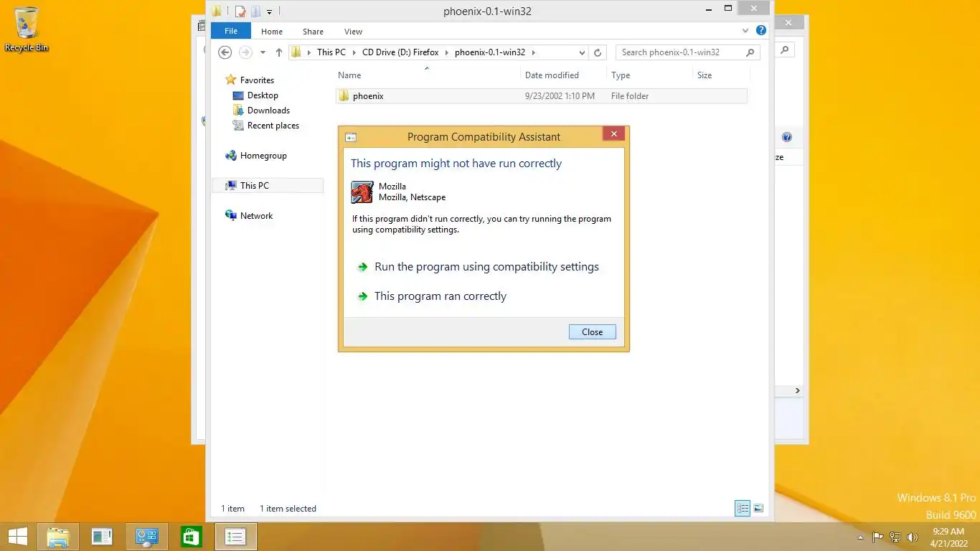Click This PC breadcrumb in address bar

click(331, 52)
